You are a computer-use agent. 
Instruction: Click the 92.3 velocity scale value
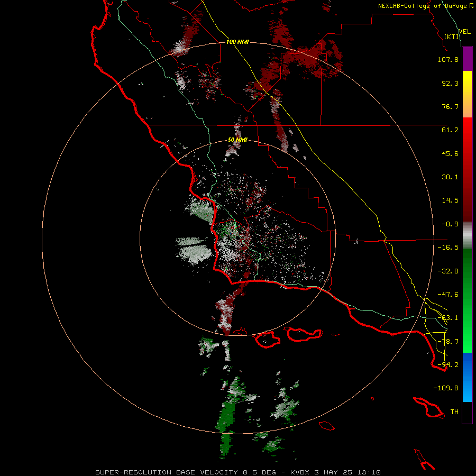pos(450,83)
